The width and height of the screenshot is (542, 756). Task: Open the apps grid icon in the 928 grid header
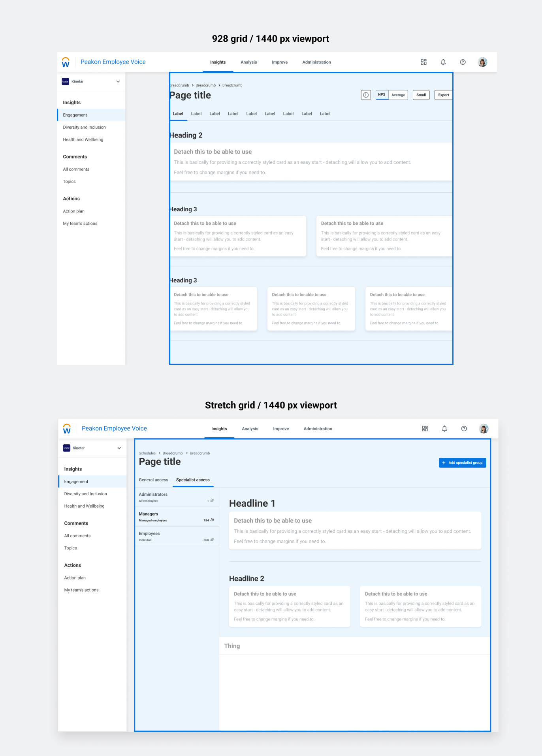[x=423, y=62]
